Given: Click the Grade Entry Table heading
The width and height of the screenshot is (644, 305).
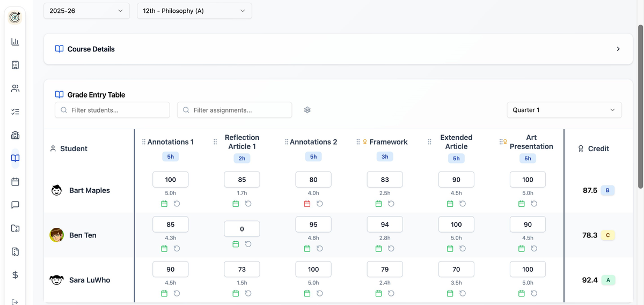Looking at the screenshot, I should pos(96,95).
